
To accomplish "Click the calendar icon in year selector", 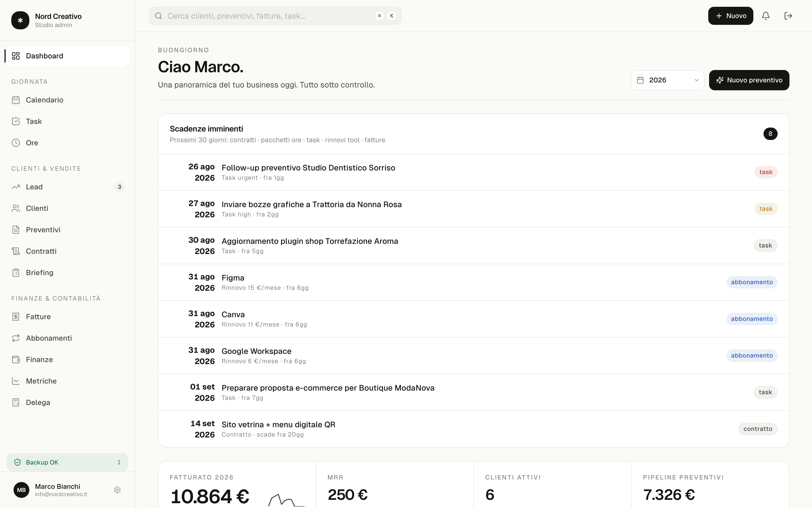I will 640,80.
